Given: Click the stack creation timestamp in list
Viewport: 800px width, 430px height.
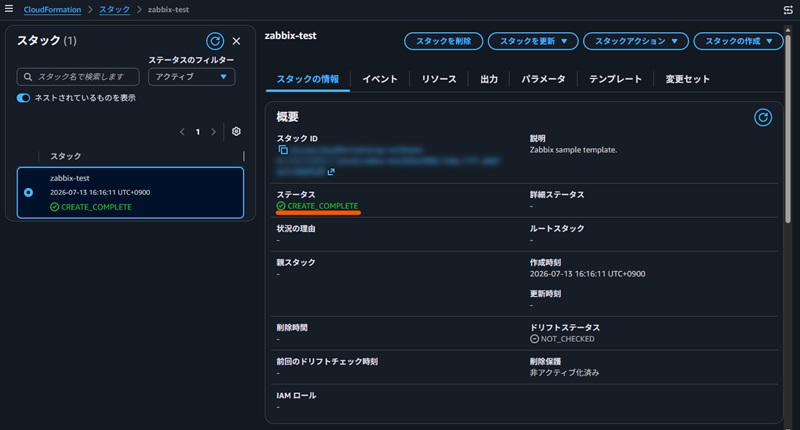Looking at the screenshot, I should tap(100, 192).
